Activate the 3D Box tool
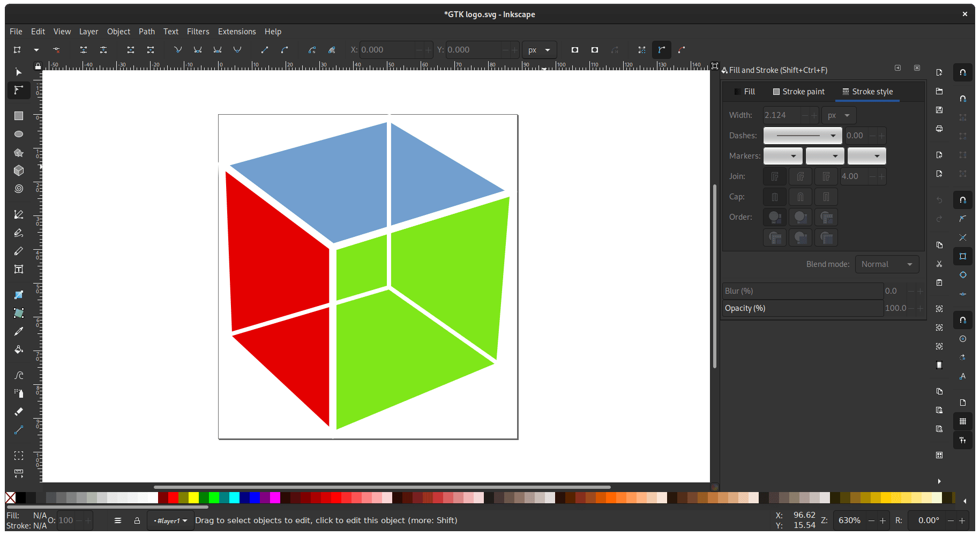Screen dimensions: 980x536 [18, 170]
